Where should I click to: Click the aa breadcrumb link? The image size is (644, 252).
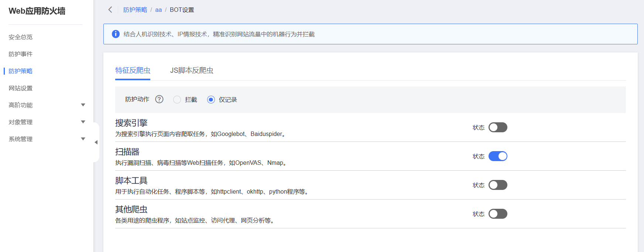tap(158, 10)
